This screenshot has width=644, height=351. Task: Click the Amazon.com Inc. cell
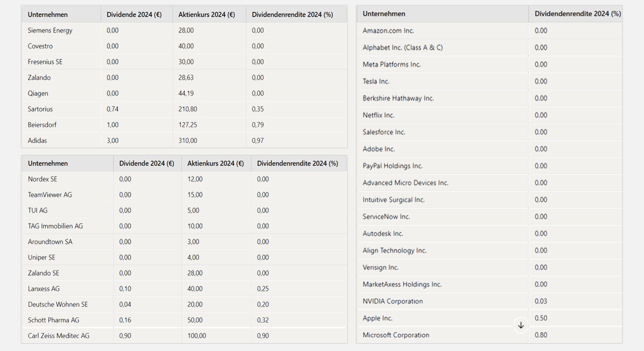coord(388,31)
